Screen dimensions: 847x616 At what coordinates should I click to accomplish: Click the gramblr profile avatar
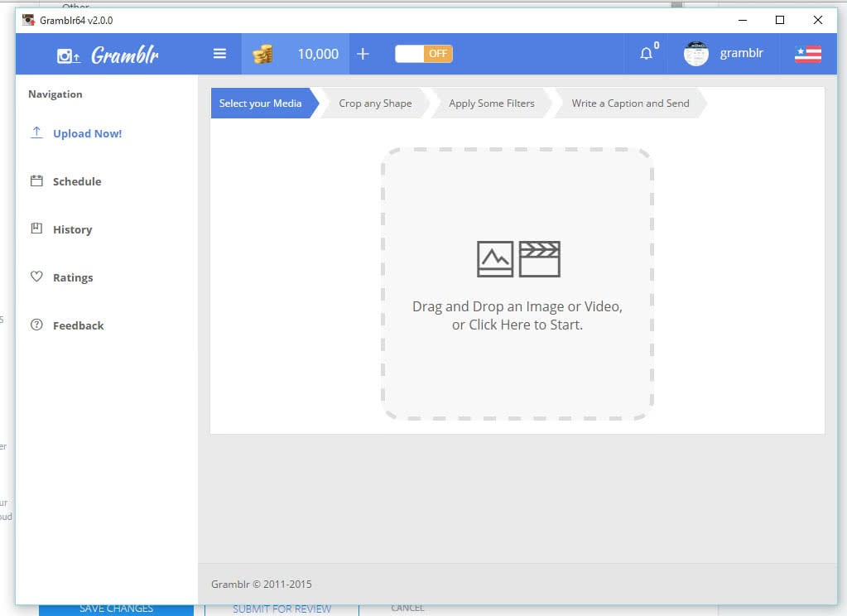click(695, 54)
